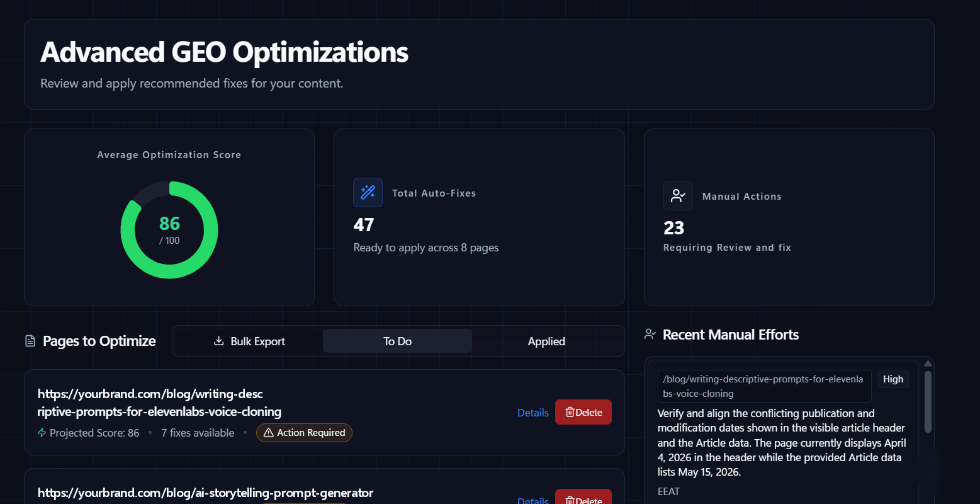This screenshot has height=504, width=980.
Task: Click the /blog/writing-descriptive-prompts path chip
Action: coord(765,386)
